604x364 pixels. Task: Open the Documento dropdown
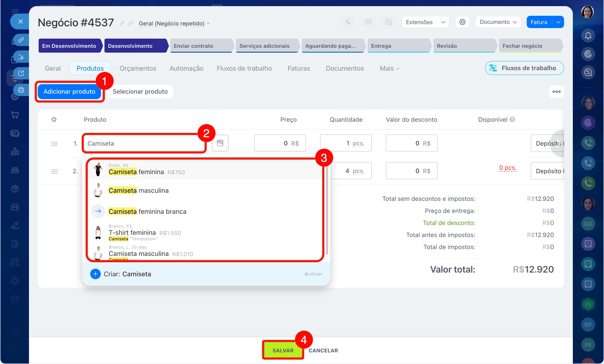(x=498, y=22)
